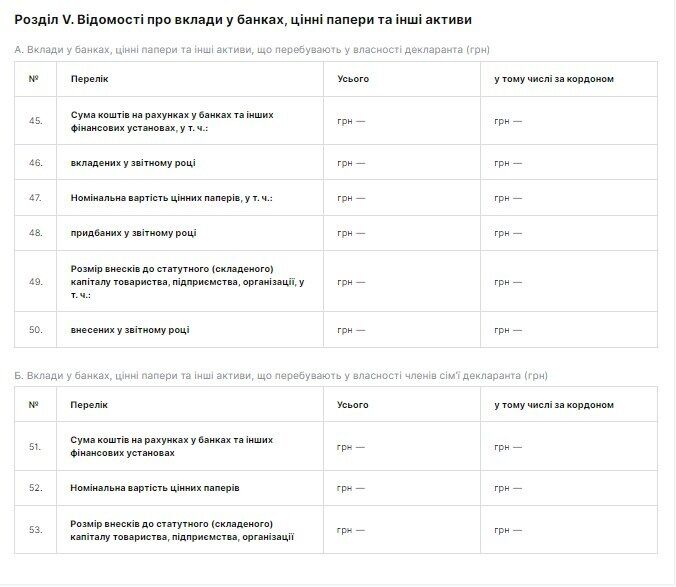
Task: Click the 'Усього' value in row 52
Action: [x=351, y=488]
